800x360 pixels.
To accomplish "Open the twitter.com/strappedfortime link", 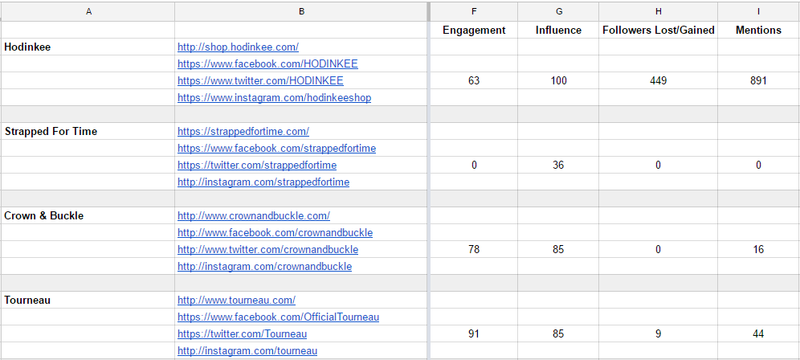I will click(x=257, y=165).
